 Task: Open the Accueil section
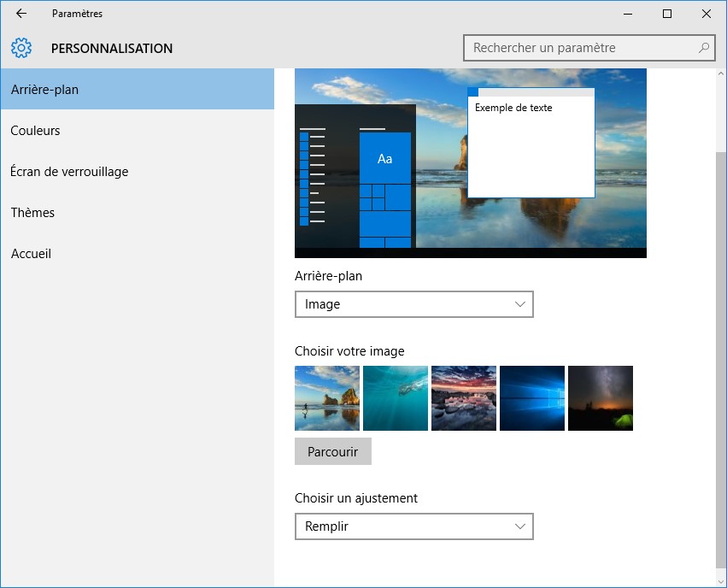point(138,253)
